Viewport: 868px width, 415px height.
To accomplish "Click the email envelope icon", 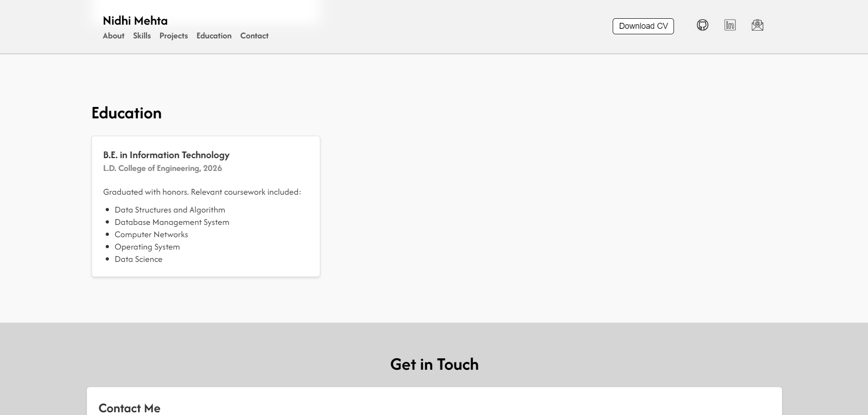I will coord(757,25).
